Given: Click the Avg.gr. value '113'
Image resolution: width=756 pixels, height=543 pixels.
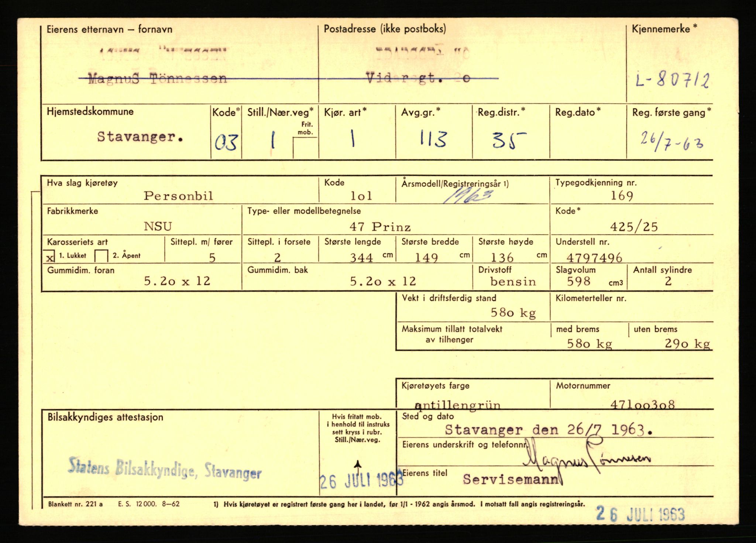Looking at the screenshot, I should (433, 139).
